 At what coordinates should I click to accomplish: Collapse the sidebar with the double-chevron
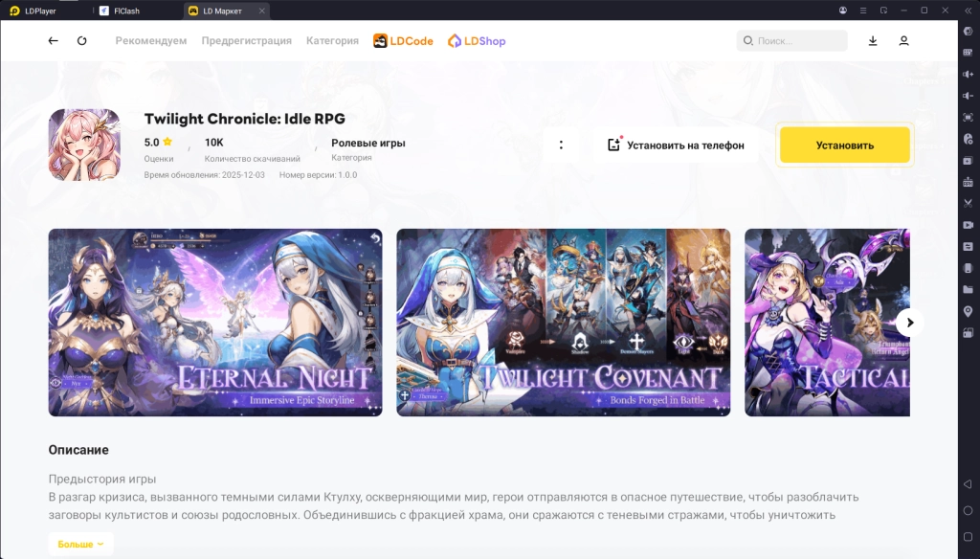969,11
